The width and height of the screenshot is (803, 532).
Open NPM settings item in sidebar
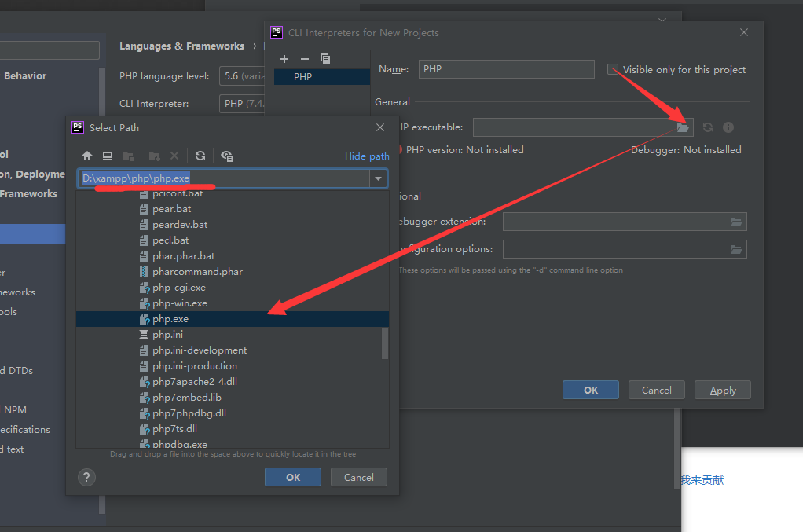point(16,410)
